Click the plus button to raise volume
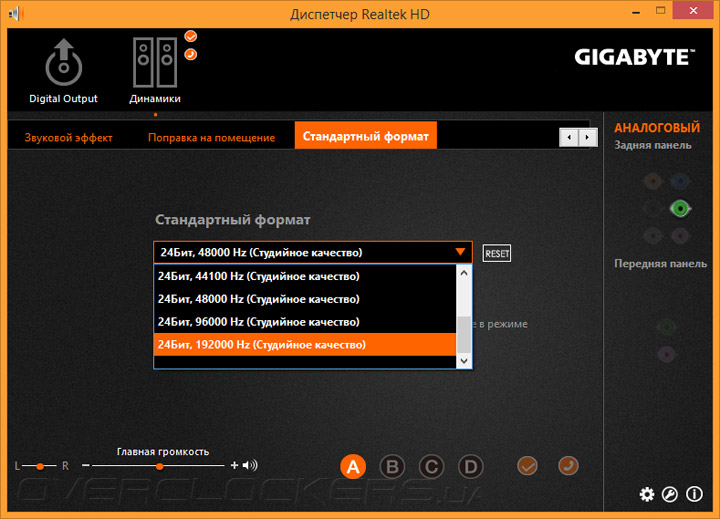The height and width of the screenshot is (519, 720). [x=234, y=465]
